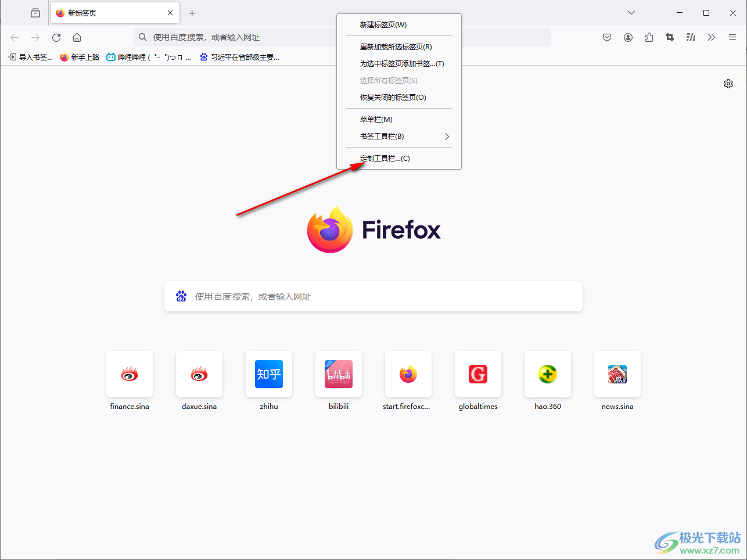Image resolution: width=747 pixels, height=560 pixels.
Task: Open 新手上路 bookmark
Action: 80,57
